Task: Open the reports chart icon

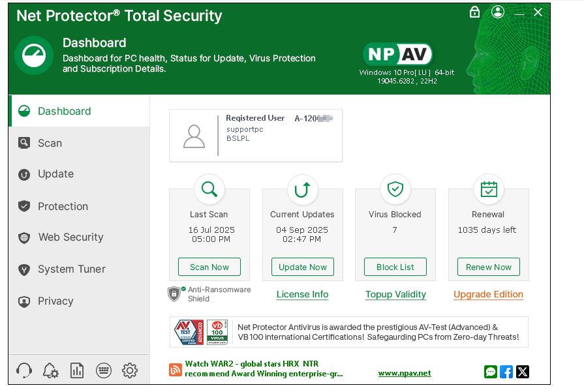Action: coord(77,370)
